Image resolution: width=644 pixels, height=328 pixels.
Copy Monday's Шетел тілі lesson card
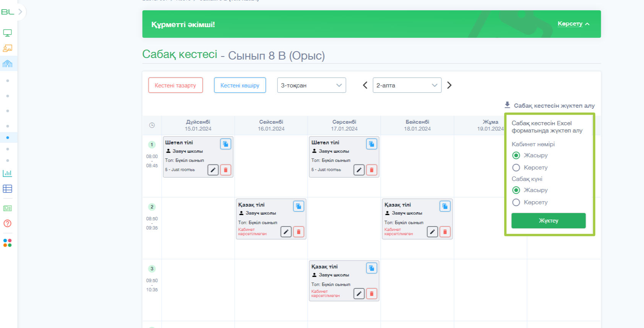pyautogui.click(x=225, y=144)
